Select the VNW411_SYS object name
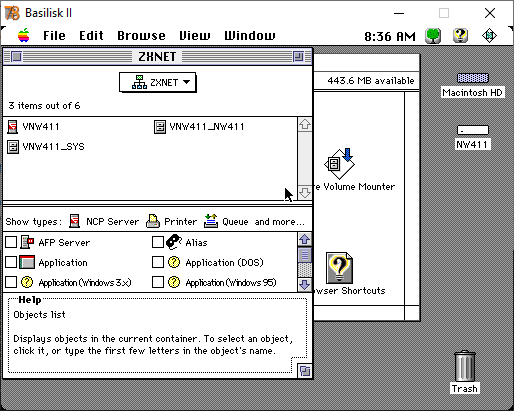Viewport: 514px width, 411px height. (x=53, y=147)
